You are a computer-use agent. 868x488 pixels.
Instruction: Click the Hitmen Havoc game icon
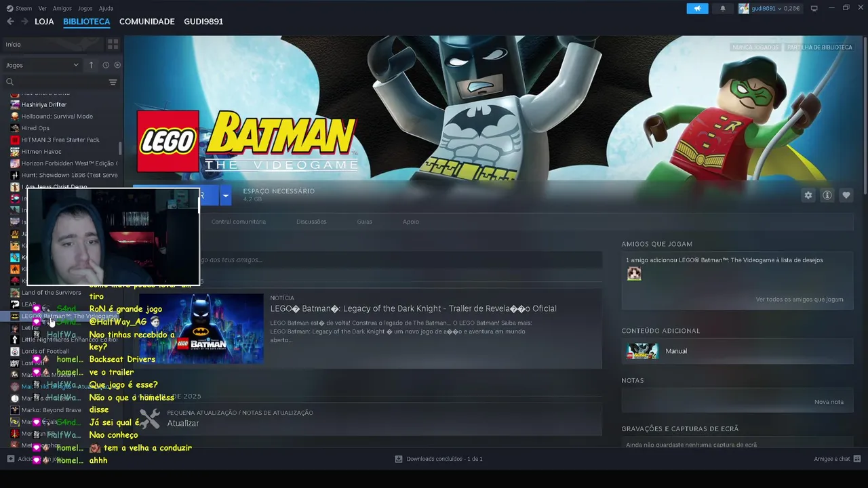[15, 151]
